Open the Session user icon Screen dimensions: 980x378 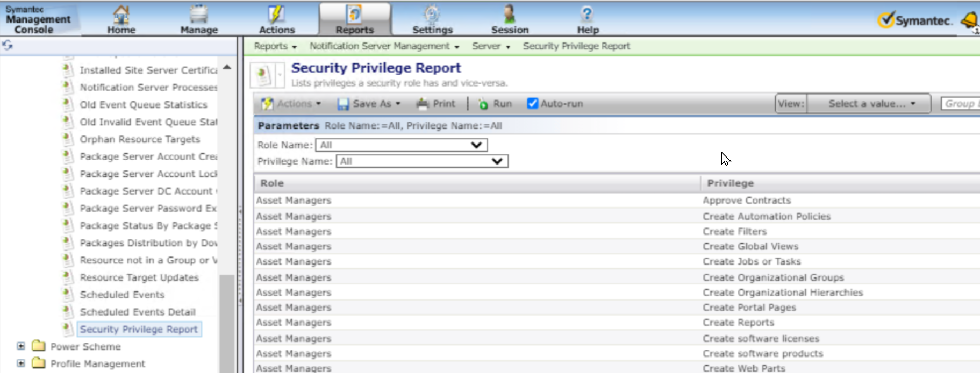510,14
